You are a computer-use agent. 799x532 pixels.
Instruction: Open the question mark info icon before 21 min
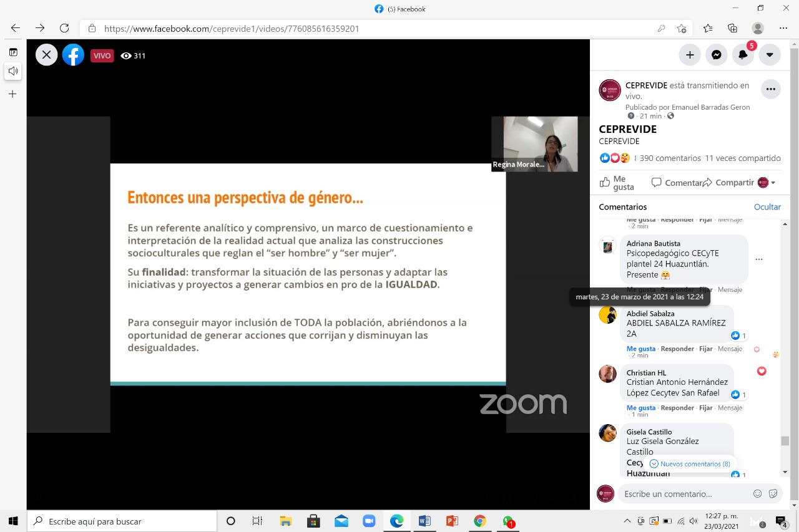(x=630, y=116)
